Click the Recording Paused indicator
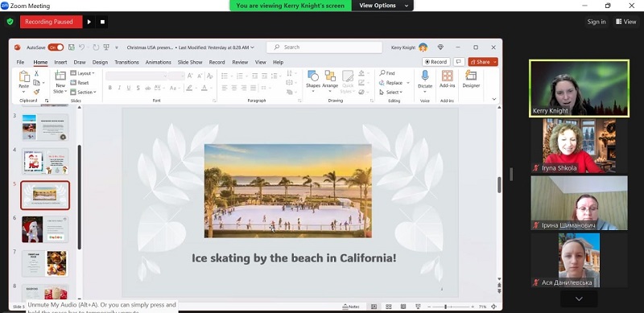644x313 pixels. 51,22
